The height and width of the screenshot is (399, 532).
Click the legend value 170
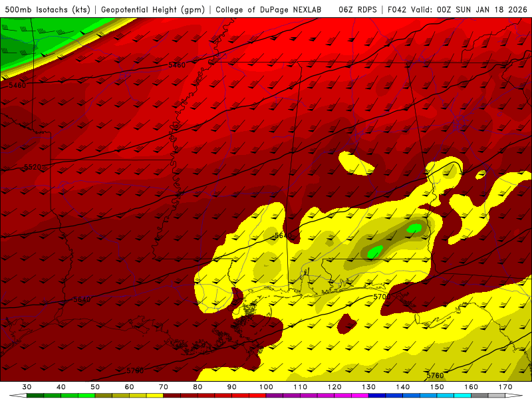click(505, 387)
